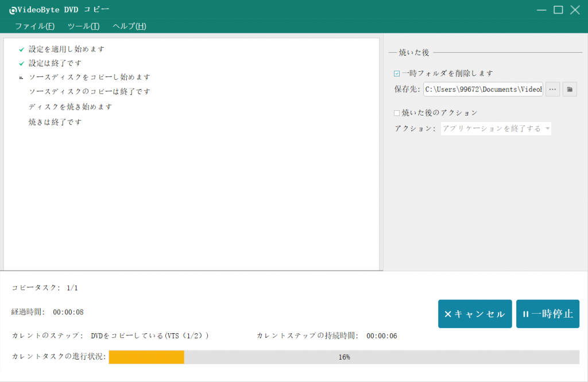Image resolution: width=588 pixels, height=382 pixels.
Task: Maximize the VideoByte DVD コピー window
Action: (558, 10)
